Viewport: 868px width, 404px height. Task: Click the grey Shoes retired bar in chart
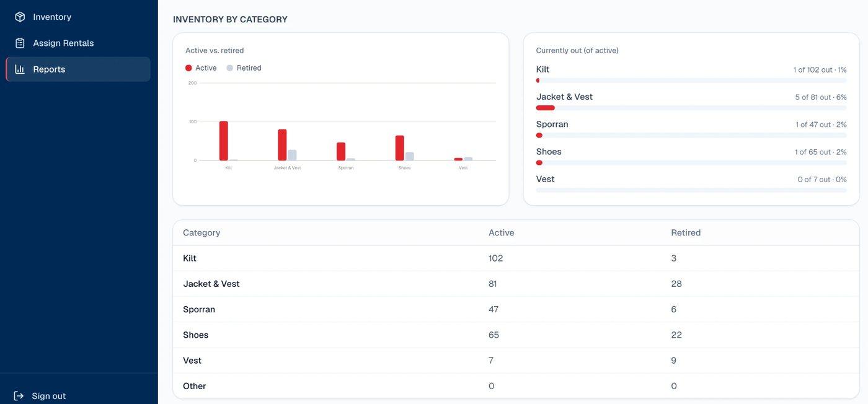pos(410,156)
